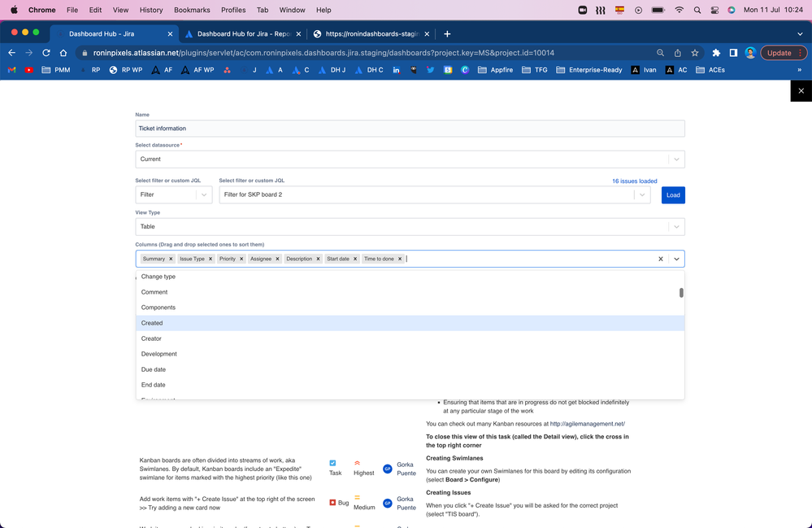Click the Highest priority chevrons icon
This screenshot has width=812, height=528.
[x=358, y=462]
